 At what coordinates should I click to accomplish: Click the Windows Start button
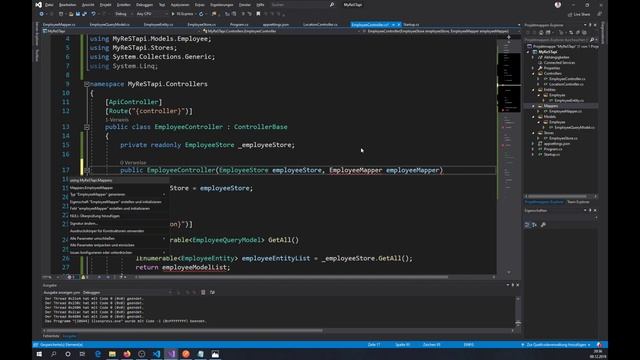click(x=39, y=354)
